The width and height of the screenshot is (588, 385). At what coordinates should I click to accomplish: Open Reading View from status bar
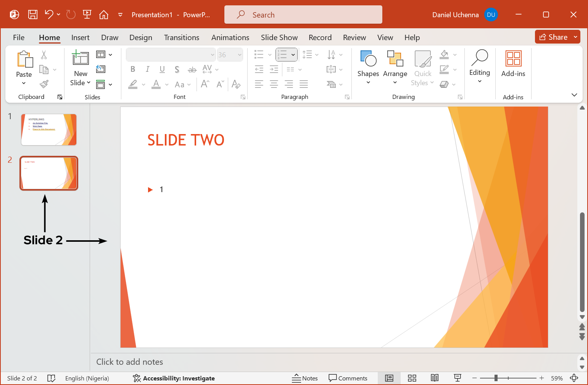(x=434, y=378)
